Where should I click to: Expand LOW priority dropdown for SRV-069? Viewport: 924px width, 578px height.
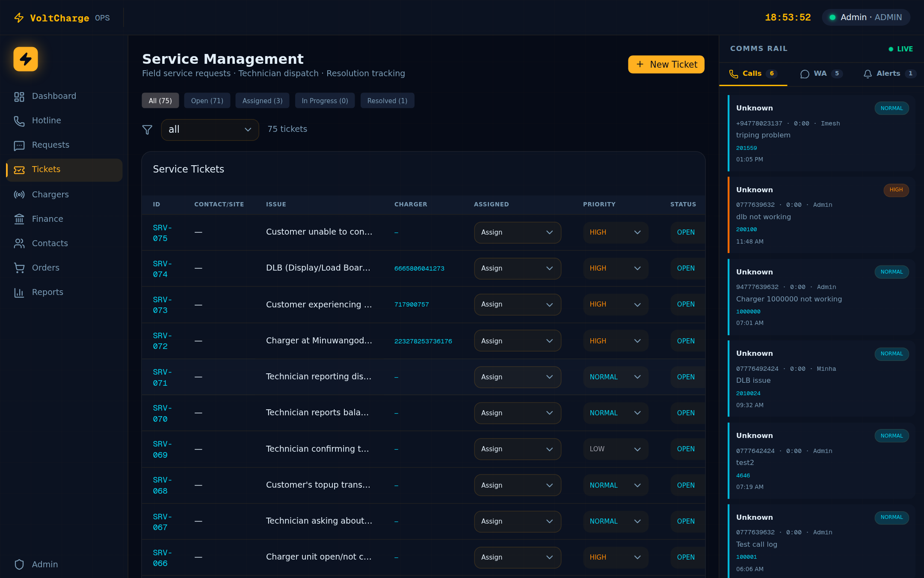[x=615, y=449]
